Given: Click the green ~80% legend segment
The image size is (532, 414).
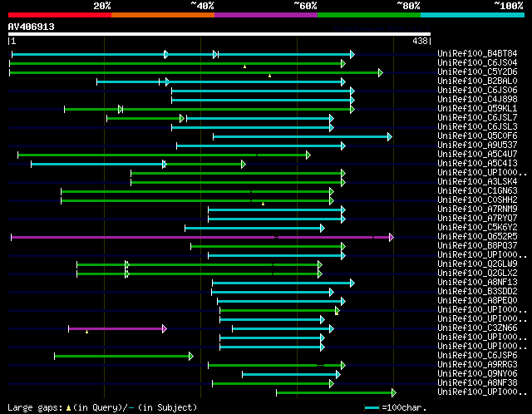Looking at the screenshot, I should pyautogui.click(x=369, y=15).
